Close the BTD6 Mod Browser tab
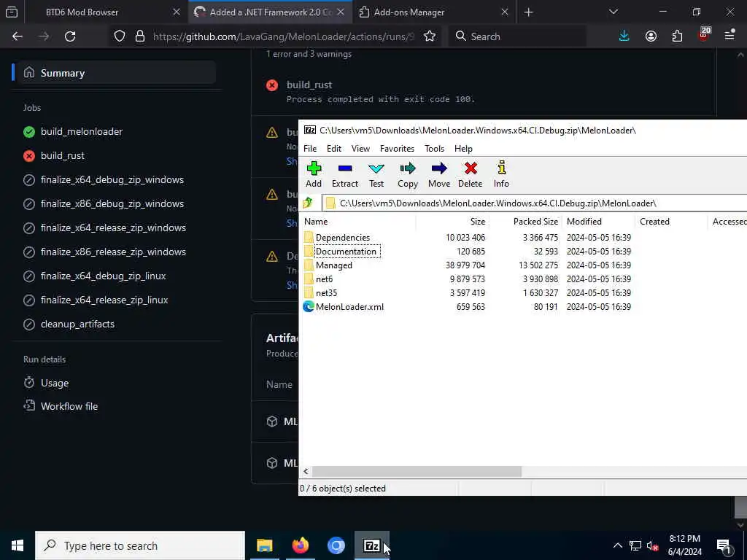Screen dimensions: 747x560 point(177,12)
